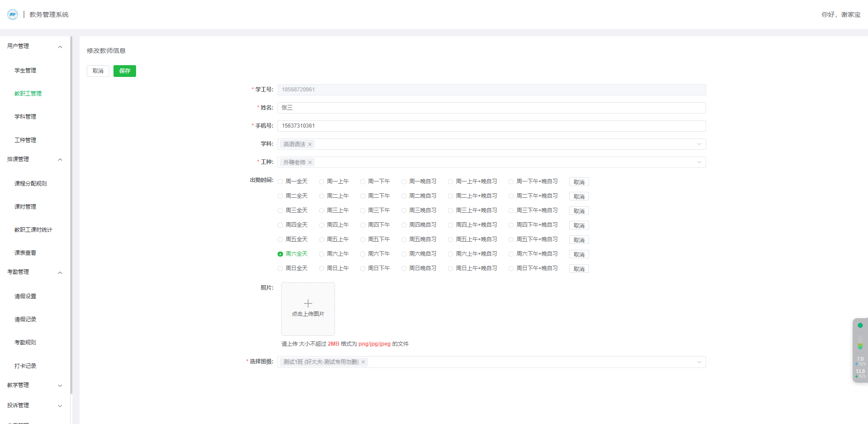
Task: Select 周四下午 radio button
Action: (363, 225)
